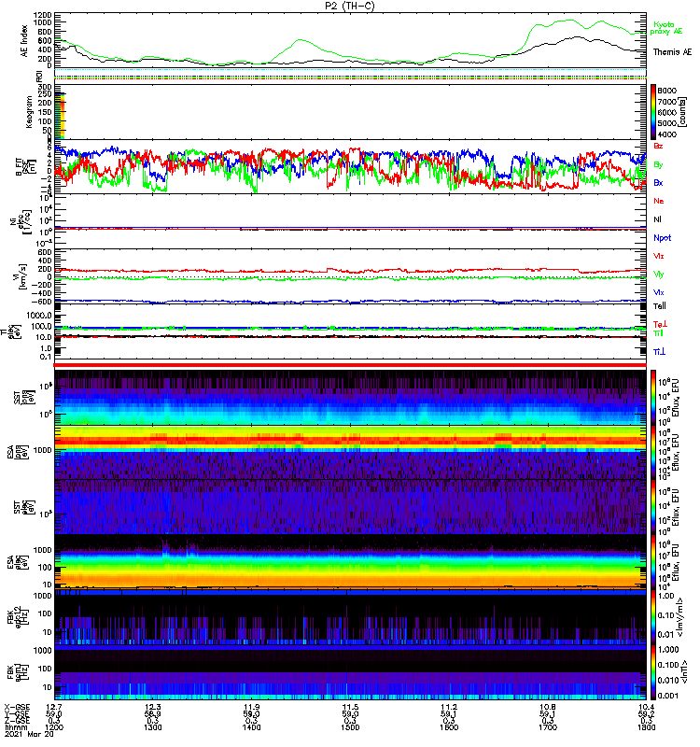Viewport: 700px width, 747px height.
Task: Click the colored keogram data strip
Action: 60,115
